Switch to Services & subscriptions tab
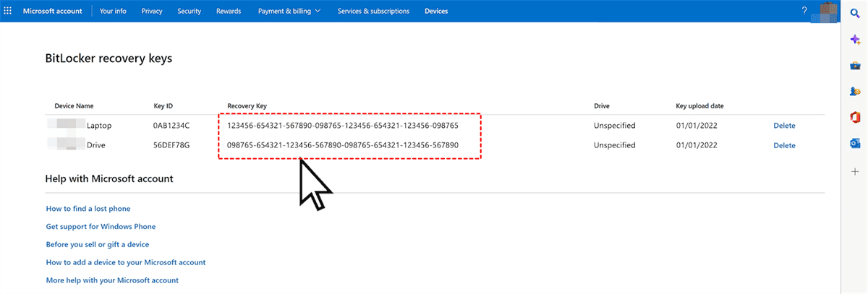 click(373, 11)
